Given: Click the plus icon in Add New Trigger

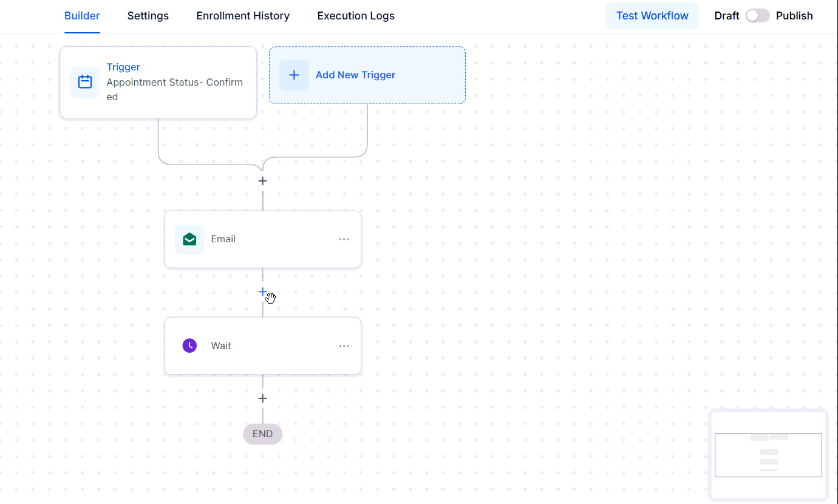Looking at the screenshot, I should coord(294,75).
